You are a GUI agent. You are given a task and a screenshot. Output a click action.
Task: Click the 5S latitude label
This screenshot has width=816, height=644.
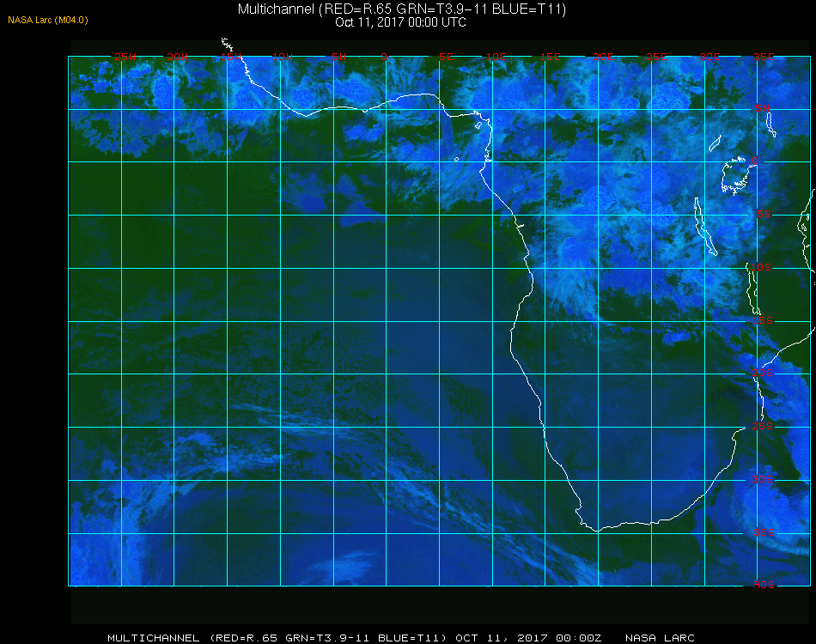[764, 214]
